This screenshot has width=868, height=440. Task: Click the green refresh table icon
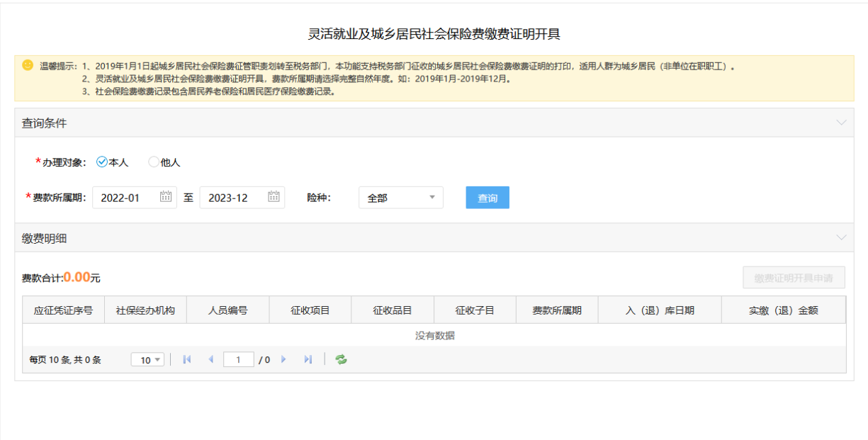[x=341, y=360]
